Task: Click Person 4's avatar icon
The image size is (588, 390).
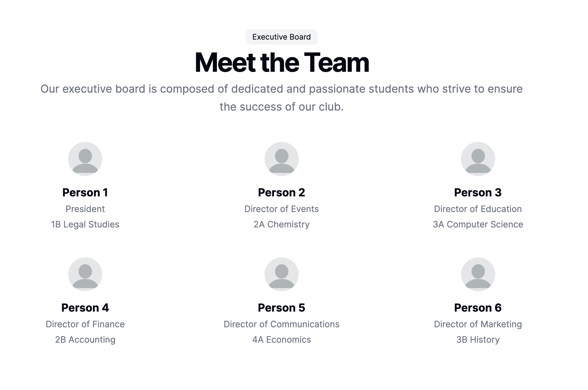Action: (85, 274)
